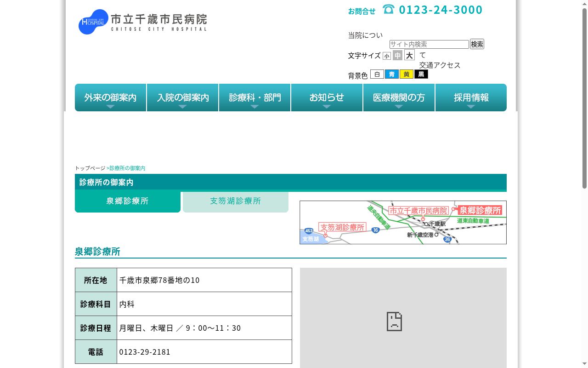Choose white (白) background color
The width and height of the screenshot is (588, 368).
click(377, 74)
